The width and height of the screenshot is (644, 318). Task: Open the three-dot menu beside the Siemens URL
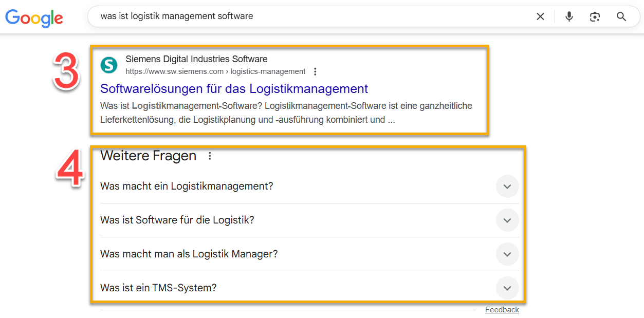(x=315, y=71)
